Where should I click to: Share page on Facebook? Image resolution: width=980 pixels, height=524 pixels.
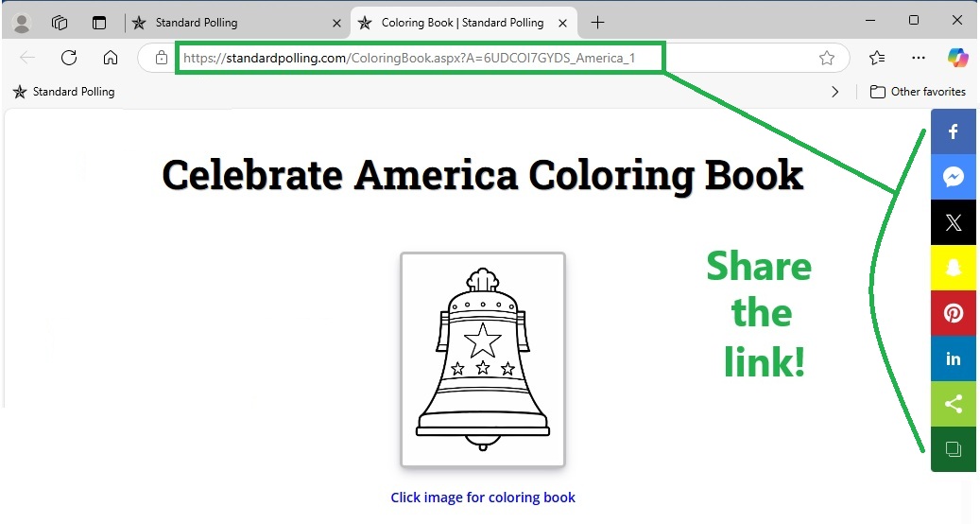(953, 131)
